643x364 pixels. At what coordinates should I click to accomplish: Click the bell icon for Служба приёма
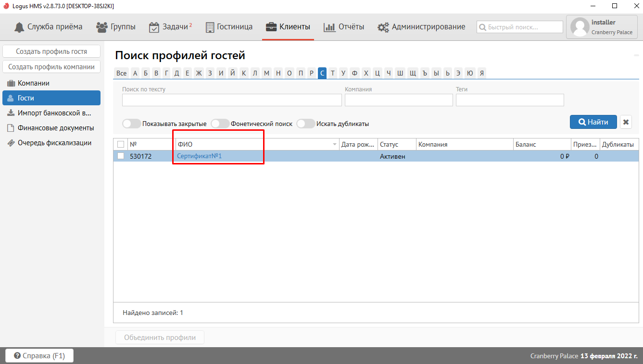[x=19, y=27]
